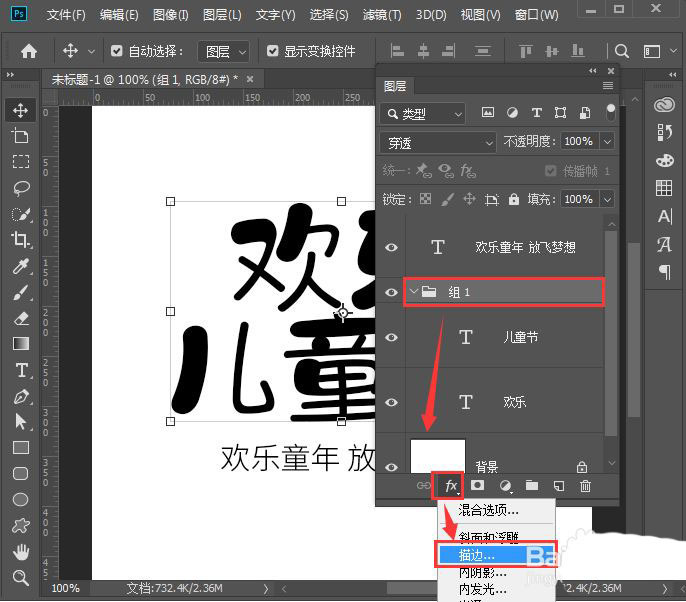This screenshot has height=602, width=686.
Task: Click the Home icon in options bar
Action: tap(29, 52)
